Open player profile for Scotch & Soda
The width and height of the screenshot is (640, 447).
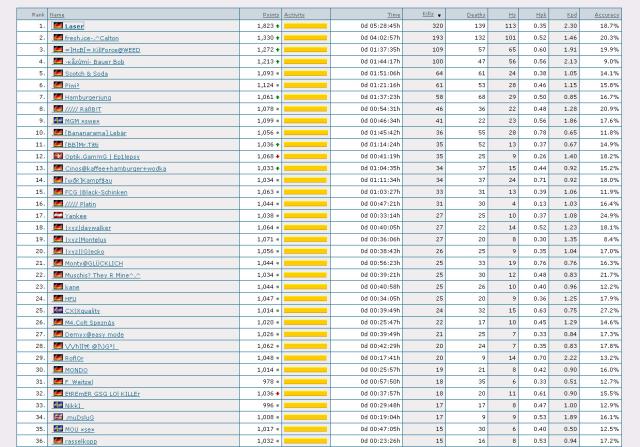point(88,73)
